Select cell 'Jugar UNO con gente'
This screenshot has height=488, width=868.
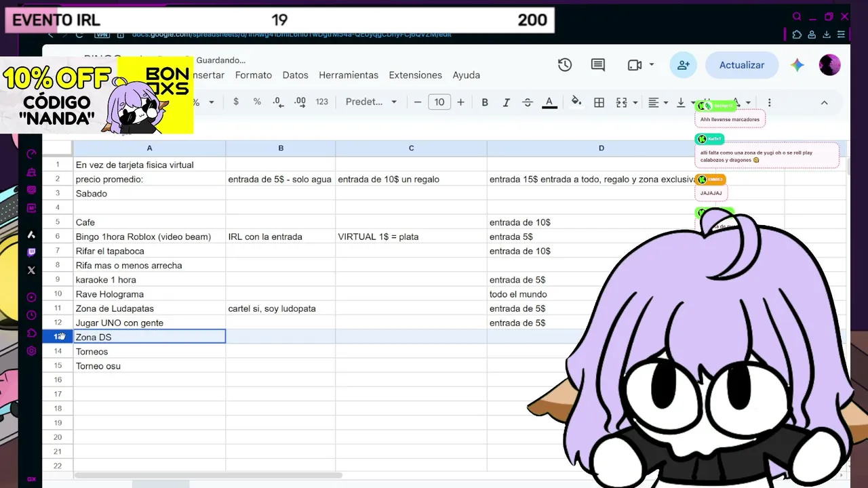149,323
